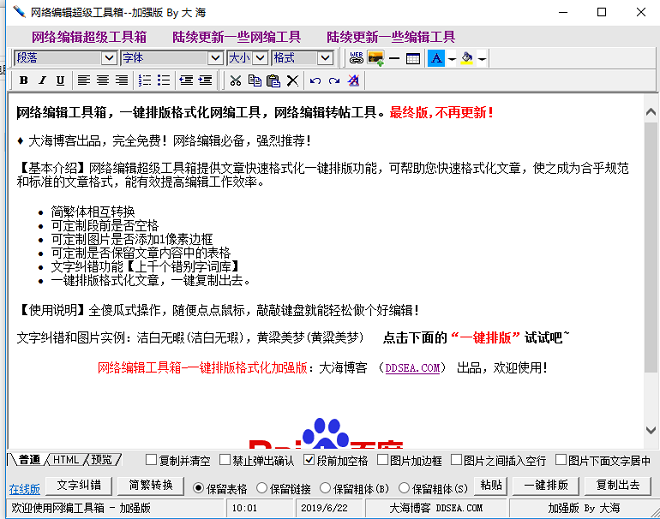Screen dimensions: 660x519
Task: Open 陆续更新一些网编工具 header link
Action: pos(236,37)
